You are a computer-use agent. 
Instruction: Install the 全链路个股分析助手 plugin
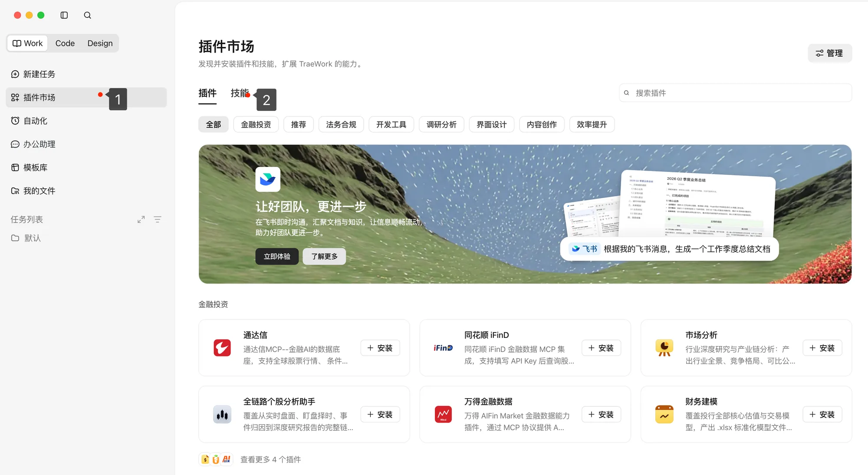380,414
